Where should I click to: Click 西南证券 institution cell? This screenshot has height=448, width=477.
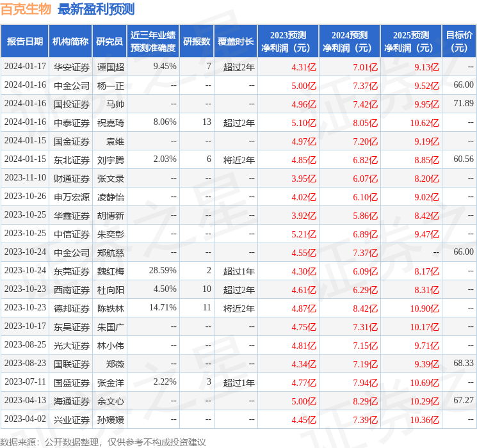click(72, 290)
